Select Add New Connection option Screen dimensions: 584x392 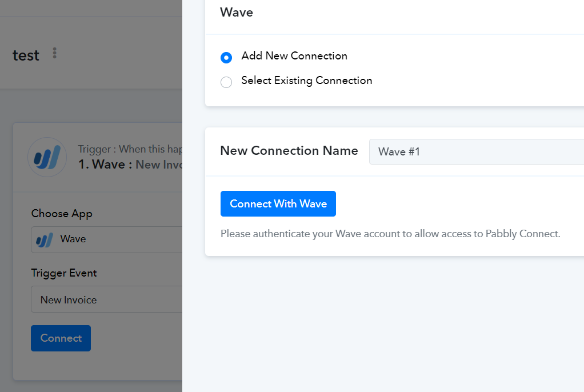point(226,58)
